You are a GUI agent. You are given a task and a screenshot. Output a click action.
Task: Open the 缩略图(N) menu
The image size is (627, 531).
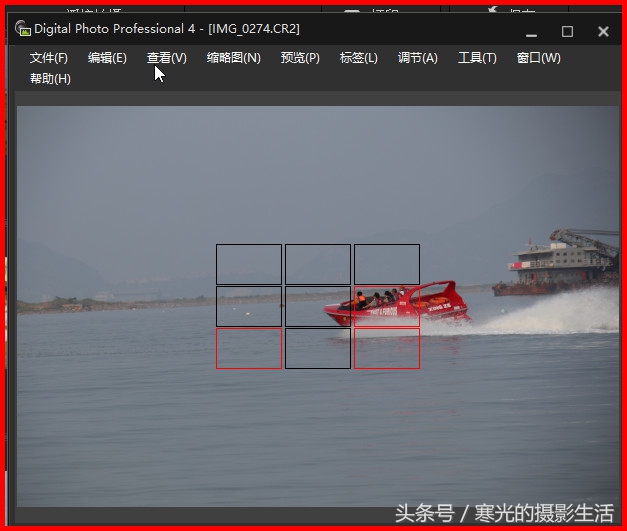pyautogui.click(x=233, y=58)
